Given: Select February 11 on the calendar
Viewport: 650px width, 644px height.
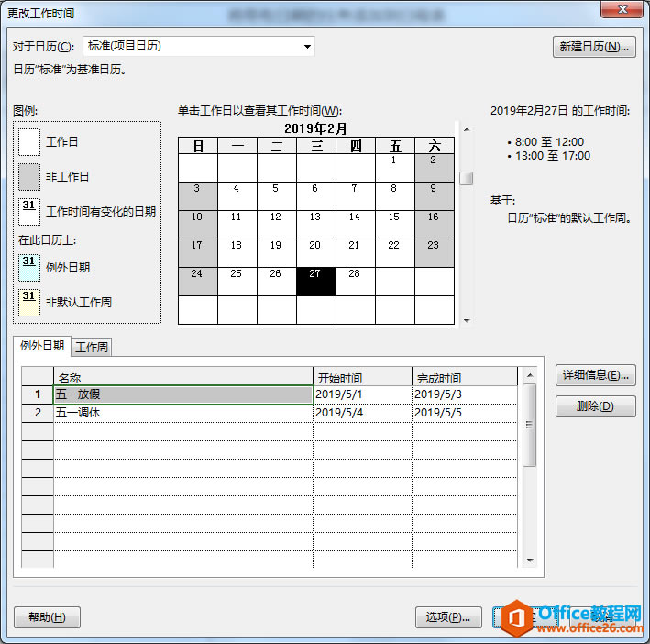Looking at the screenshot, I should [x=237, y=225].
